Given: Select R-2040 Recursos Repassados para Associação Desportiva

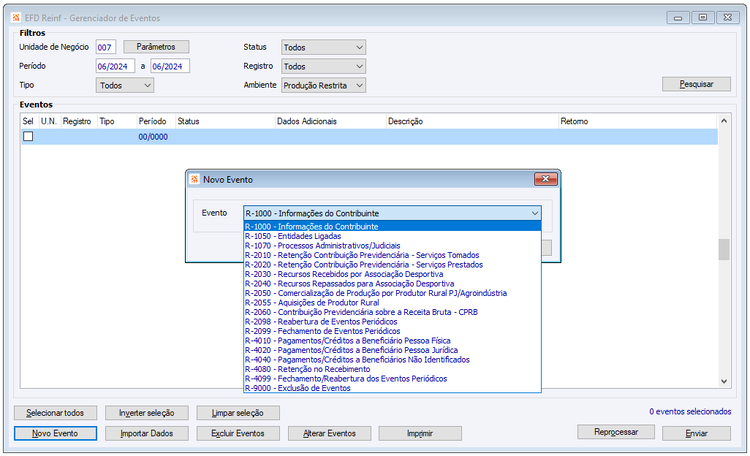Looking at the screenshot, I should click(x=392, y=284).
